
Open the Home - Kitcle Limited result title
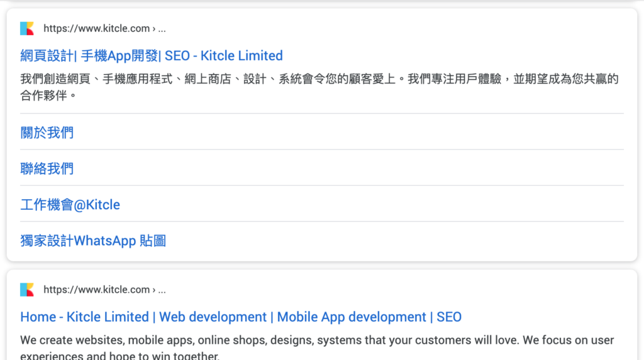click(x=241, y=317)
